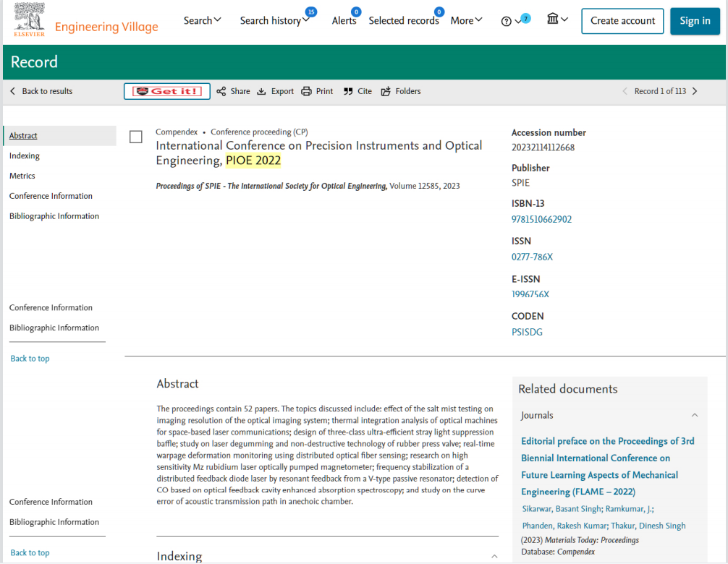Select the Indexing sidebar item
Image resolution: width=728 pixels, height=564 pixels.
(25, 156)
